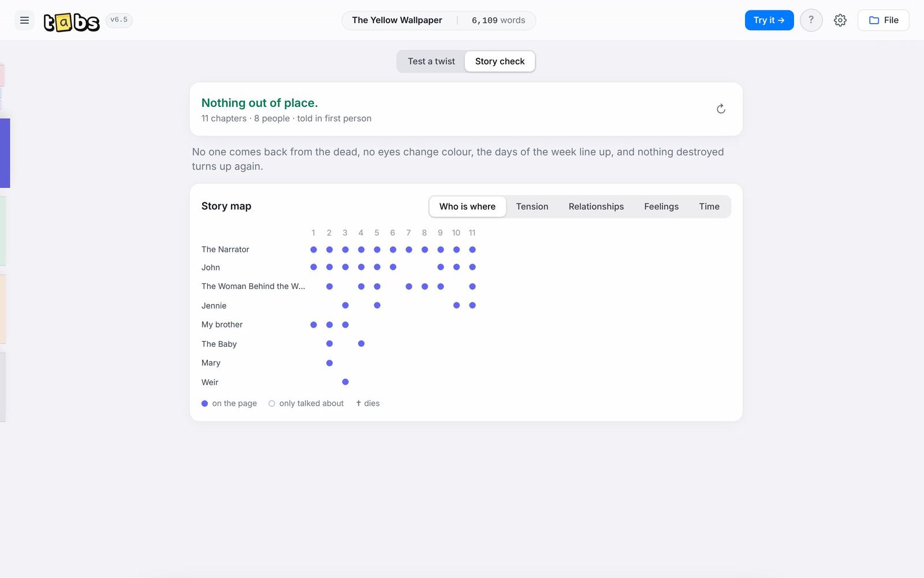The width and height of the screenshot is (924, 578).
Task: Click John's chapter 6 dot
Action: pyautogui.click(x=393, y=267)
